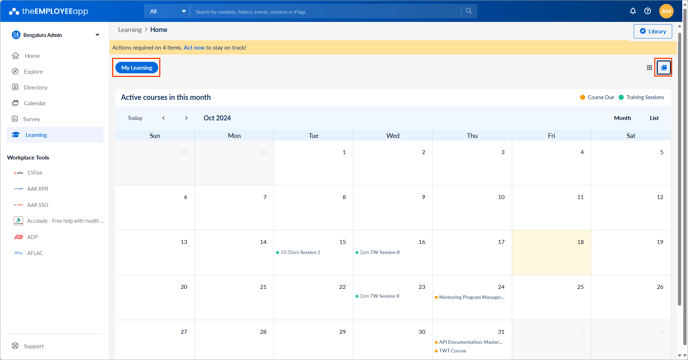Select October 1 day cell
Image resolution: width=688 pixels, height=360 pixels.
coord(313,163)
